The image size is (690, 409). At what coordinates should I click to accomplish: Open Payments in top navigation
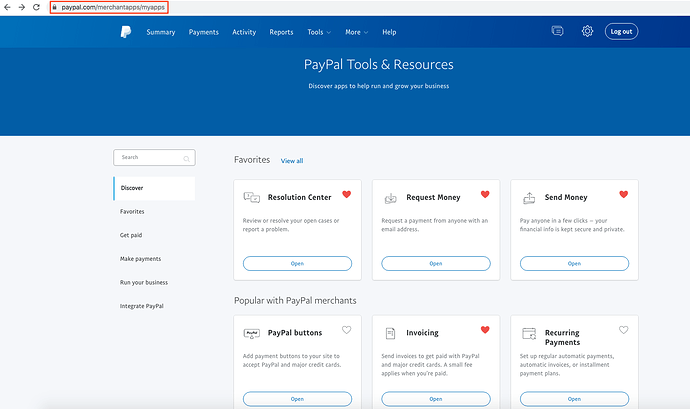tap(203, 32)
